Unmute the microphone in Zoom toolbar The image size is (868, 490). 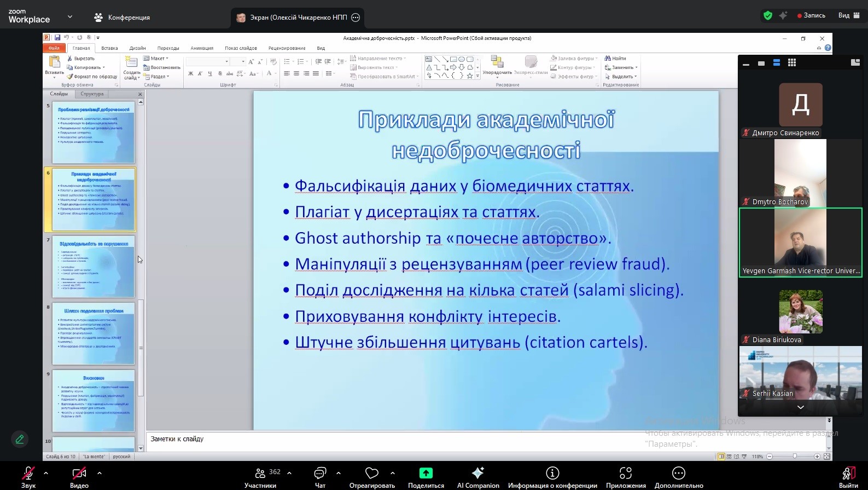point(28,474)
